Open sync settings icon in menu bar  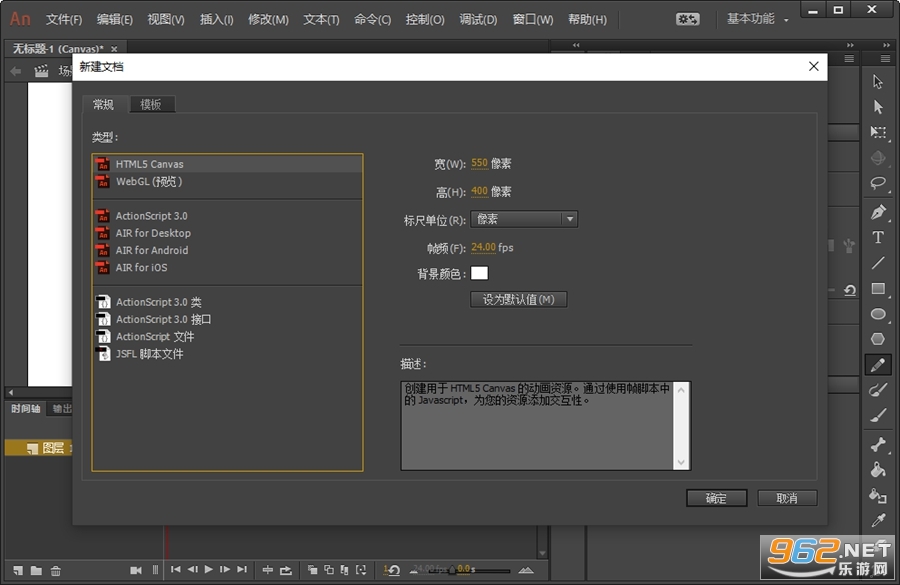[x=687, y=19]
